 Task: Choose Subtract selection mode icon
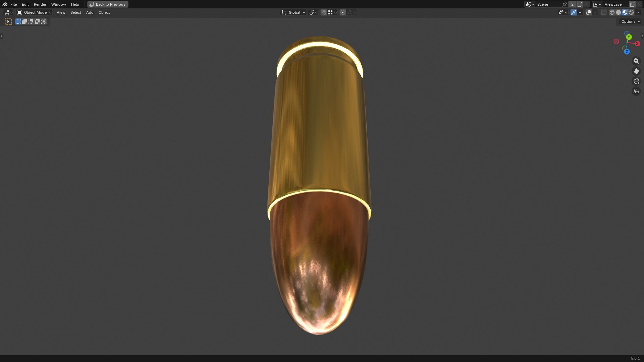click(x=31, y=21)
